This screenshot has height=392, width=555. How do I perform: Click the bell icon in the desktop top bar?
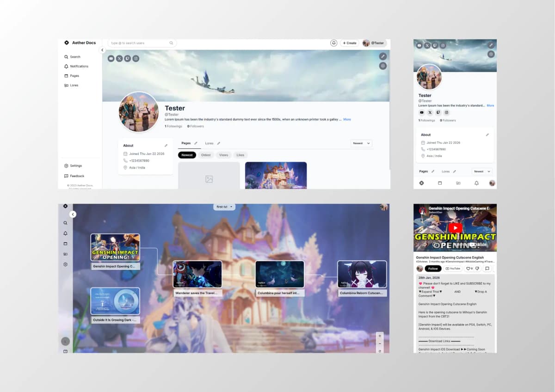click(333, 43)
